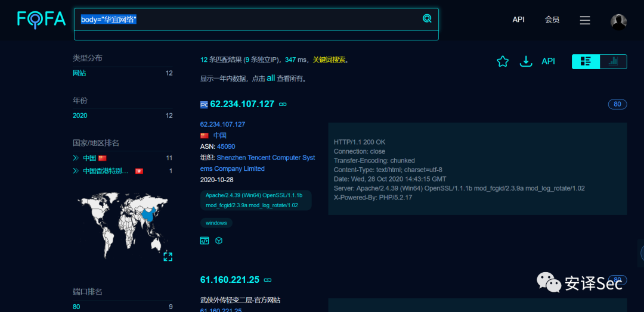Filter by year 2020

(80, 116)
